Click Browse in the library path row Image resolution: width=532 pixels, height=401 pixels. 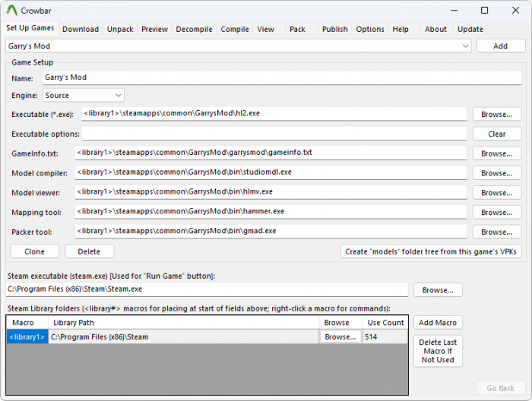(340, 336)
